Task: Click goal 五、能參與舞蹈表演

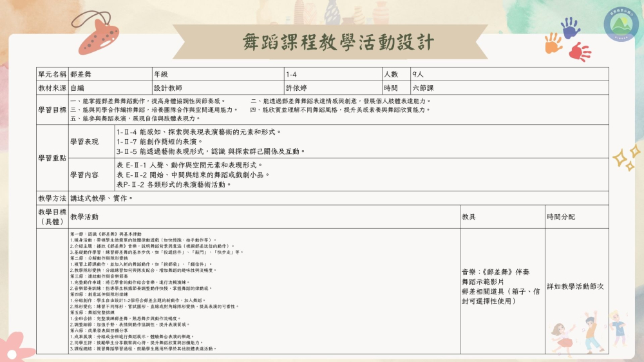Action: point(135,119)
